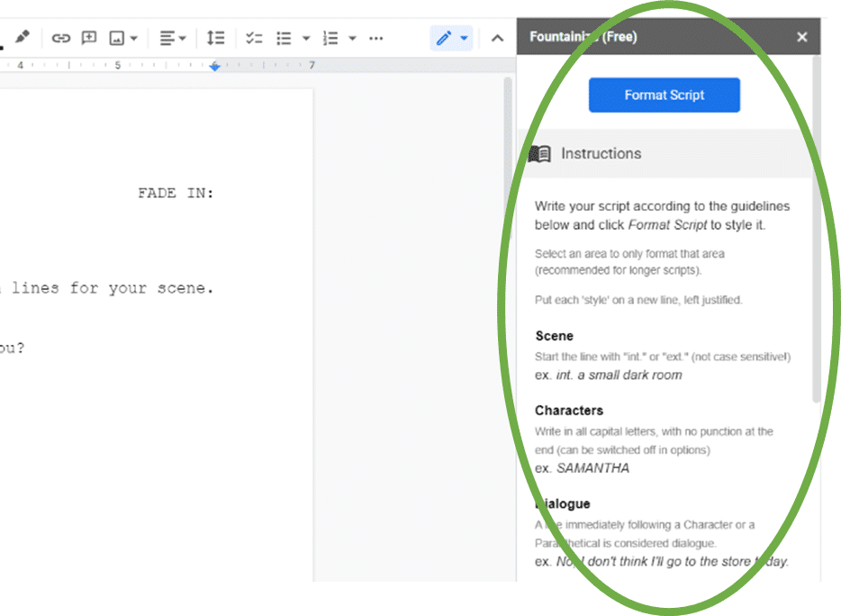Add a comment from the toolbar
Image resolution: width=841 pixels, height=616 pixels.
pos(88,38)
